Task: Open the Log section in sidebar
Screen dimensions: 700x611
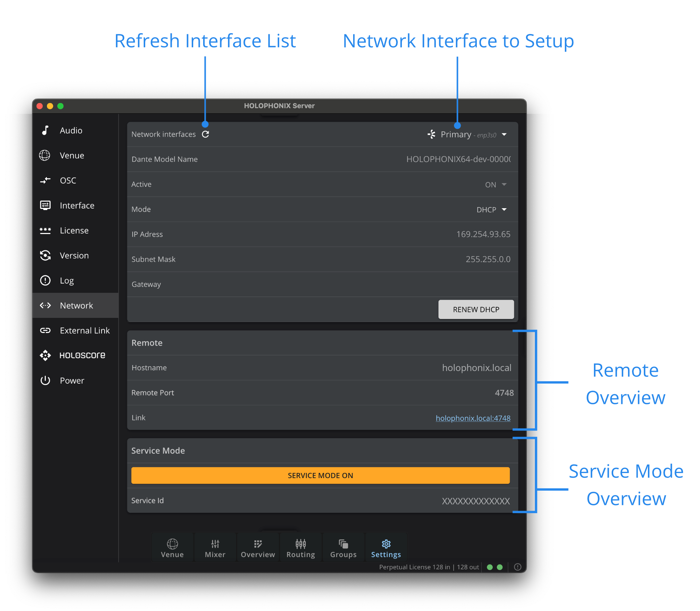Action: pyautogui.click(x=66, y=281)
